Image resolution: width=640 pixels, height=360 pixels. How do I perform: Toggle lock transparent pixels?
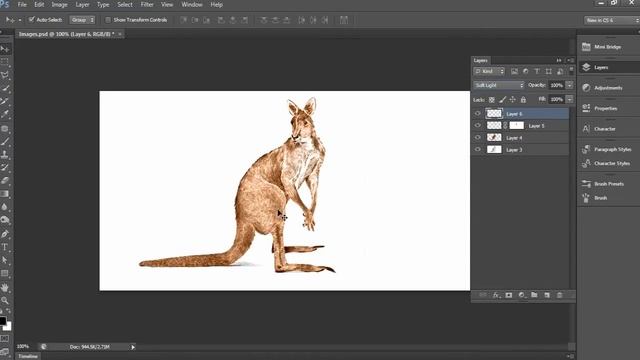(492, 100)
